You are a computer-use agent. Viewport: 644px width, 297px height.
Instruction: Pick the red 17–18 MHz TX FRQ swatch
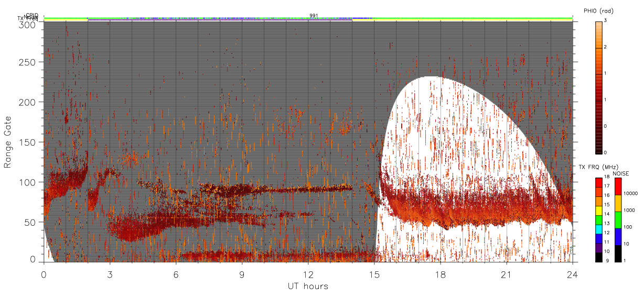coord(599,182)
